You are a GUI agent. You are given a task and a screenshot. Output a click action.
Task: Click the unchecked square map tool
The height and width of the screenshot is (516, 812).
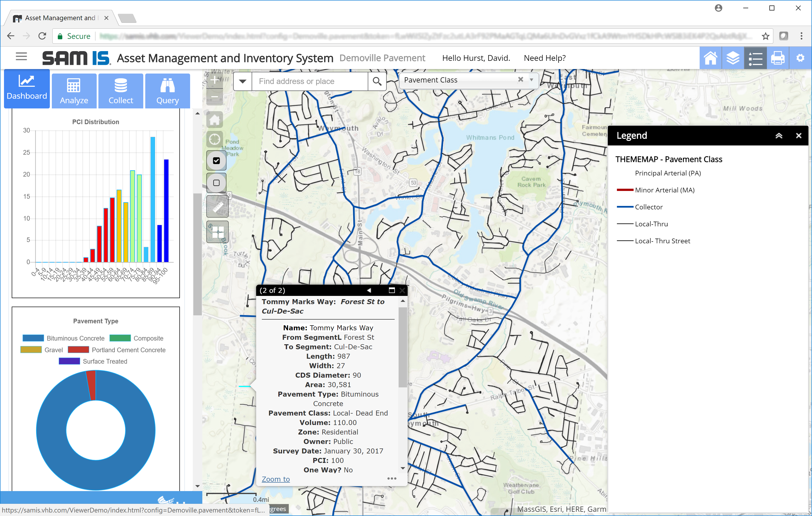(x=217, y=183)
